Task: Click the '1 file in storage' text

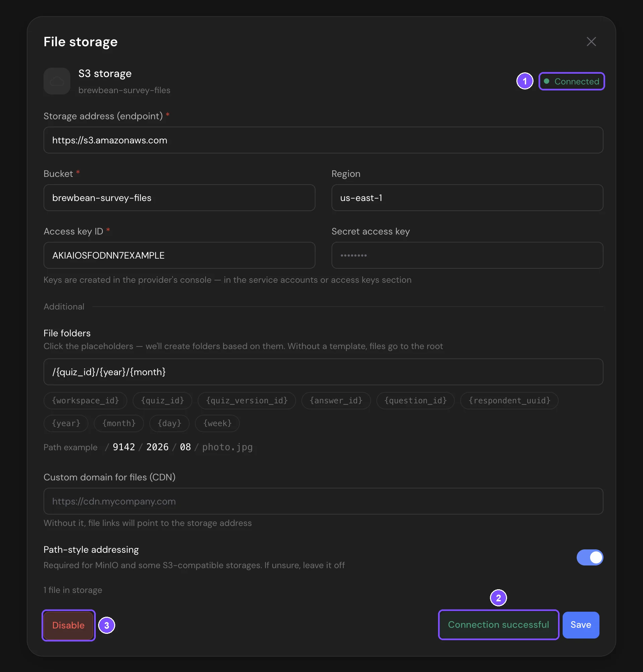Action: pos(73,590)
